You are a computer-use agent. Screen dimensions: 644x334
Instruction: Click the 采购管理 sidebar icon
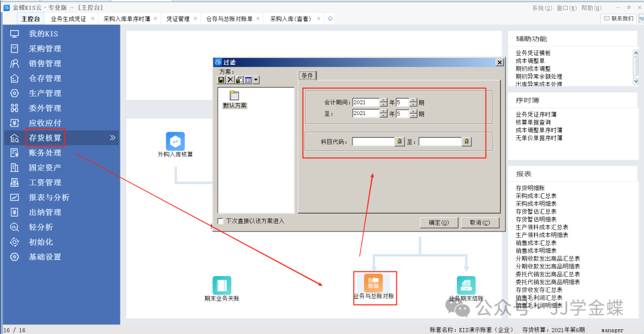point(14,48)
